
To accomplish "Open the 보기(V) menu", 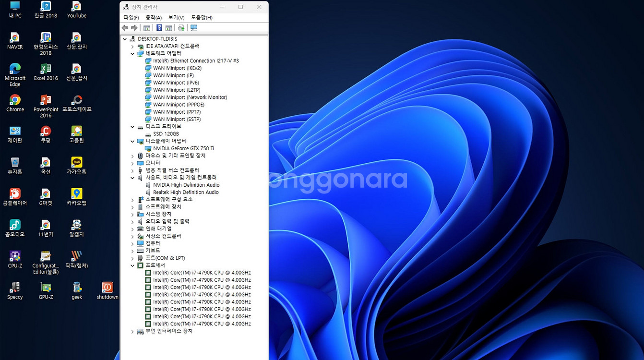I will 176,18.
